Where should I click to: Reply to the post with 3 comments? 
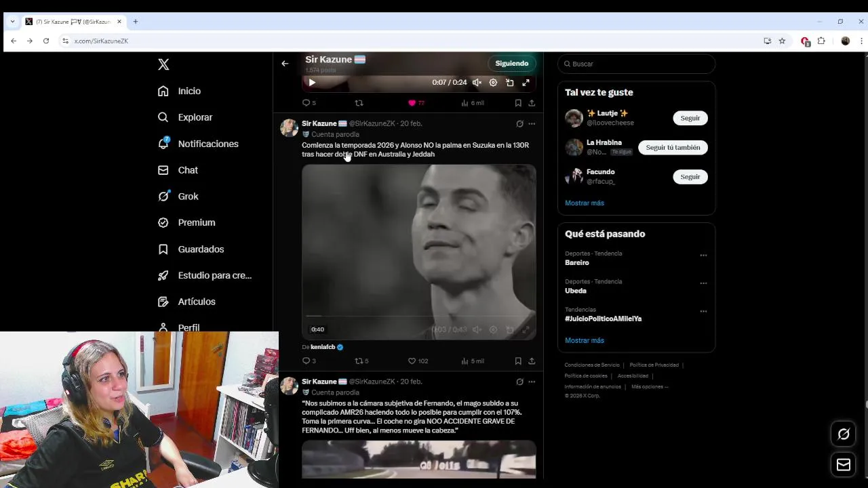click(x=309, y=361)
